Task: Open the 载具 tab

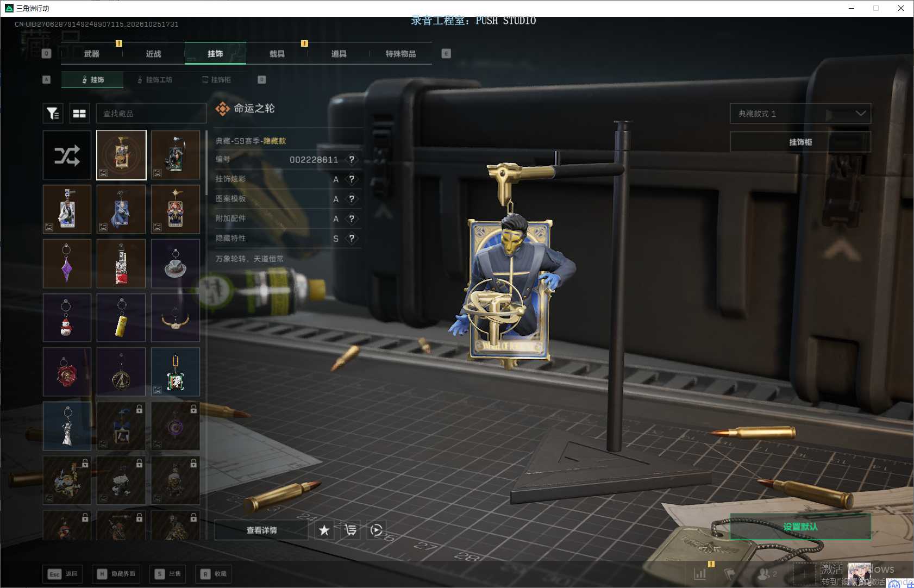Action: coord(277,54)
